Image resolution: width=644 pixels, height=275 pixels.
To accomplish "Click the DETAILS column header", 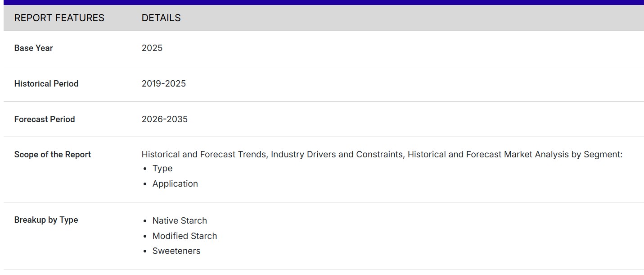I will coord(161,18).
